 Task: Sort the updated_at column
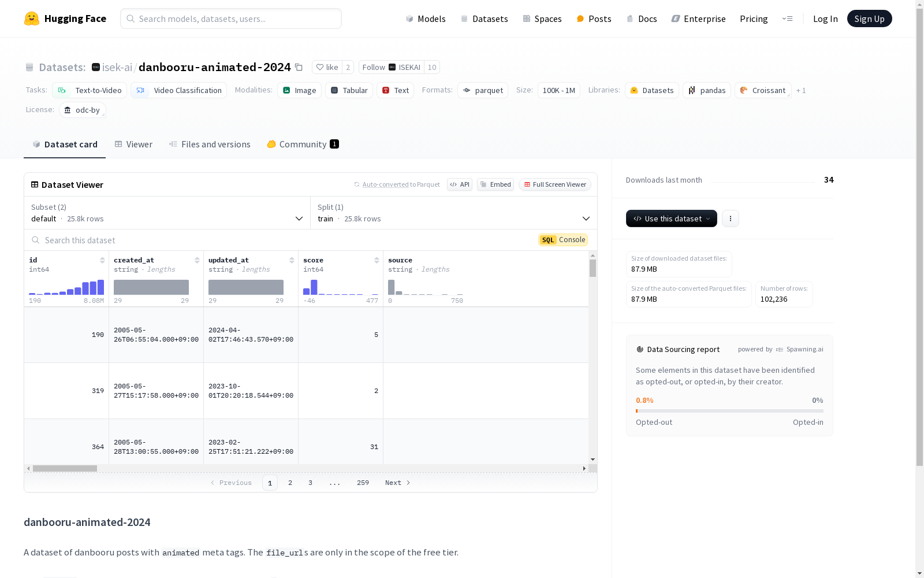click(292, 260)
